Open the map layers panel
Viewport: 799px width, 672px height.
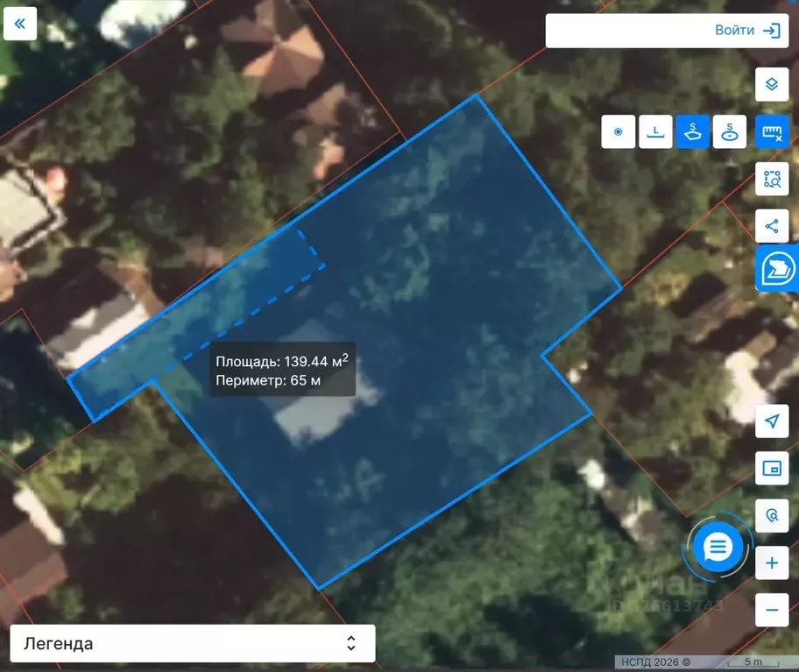click(772, 85)
